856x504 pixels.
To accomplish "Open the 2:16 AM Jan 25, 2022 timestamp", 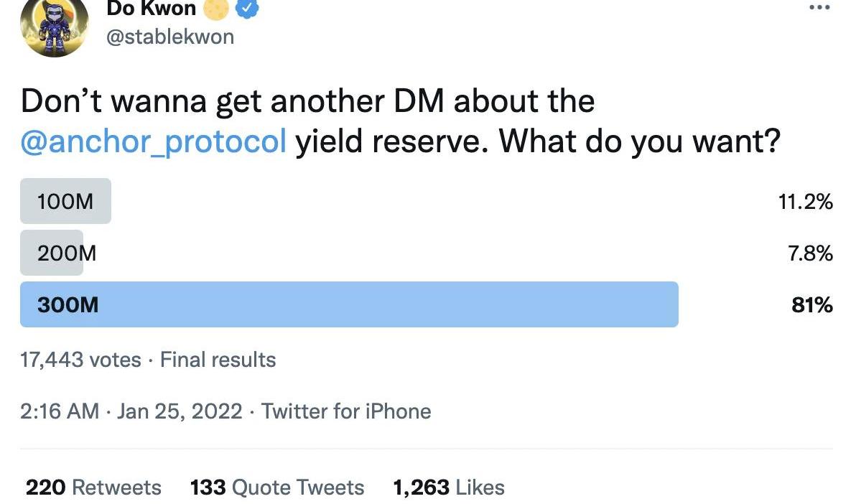I will (131, 411).
